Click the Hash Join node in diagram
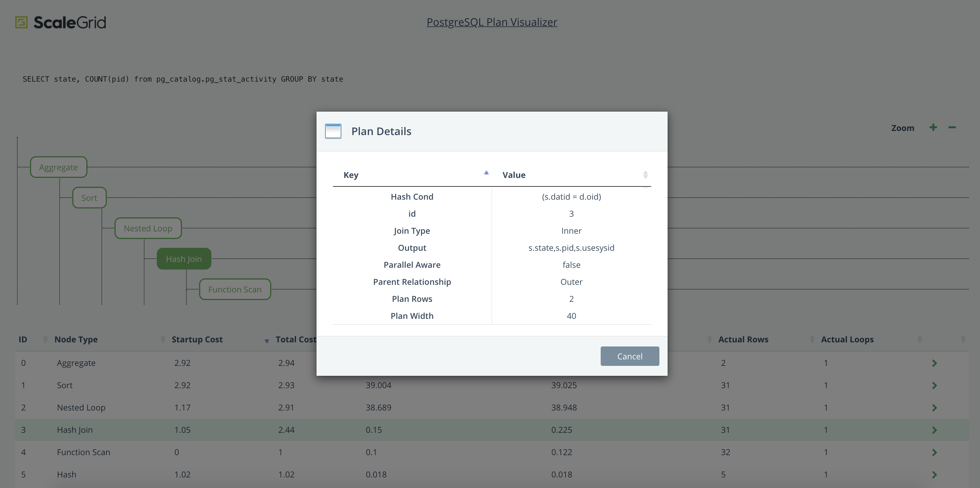Screen dimensions: 980x488 (x=184, y=258)
